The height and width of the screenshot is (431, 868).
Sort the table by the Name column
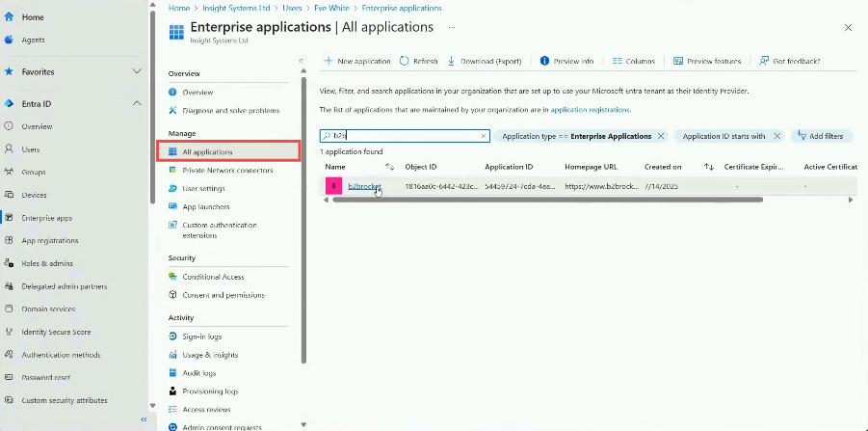tap(390, 167)
